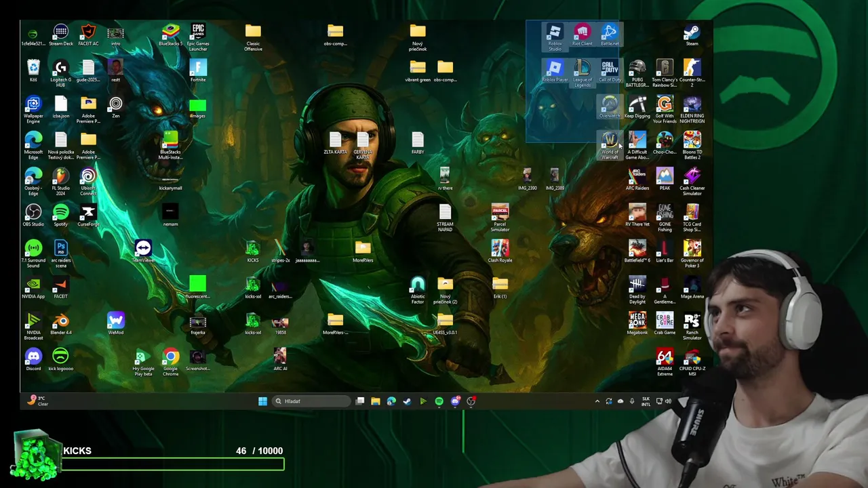
Task: Click the SLK INTL keyboard language indicator
Action: pos(646,401)
